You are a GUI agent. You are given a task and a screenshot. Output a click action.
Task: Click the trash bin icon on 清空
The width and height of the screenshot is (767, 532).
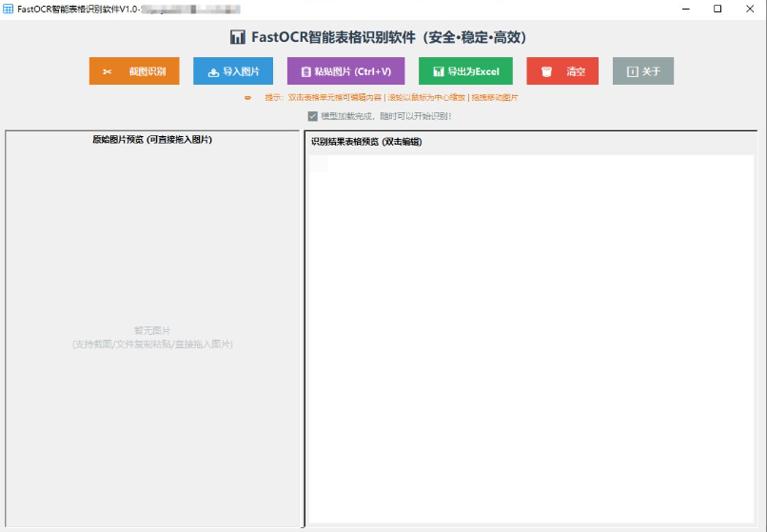[x=547, y=71]
